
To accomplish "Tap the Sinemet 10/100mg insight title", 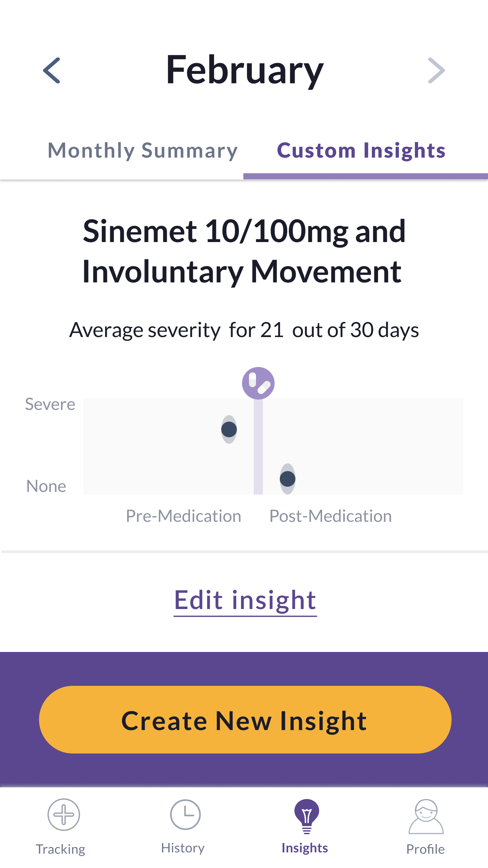I will pos(244,251).
